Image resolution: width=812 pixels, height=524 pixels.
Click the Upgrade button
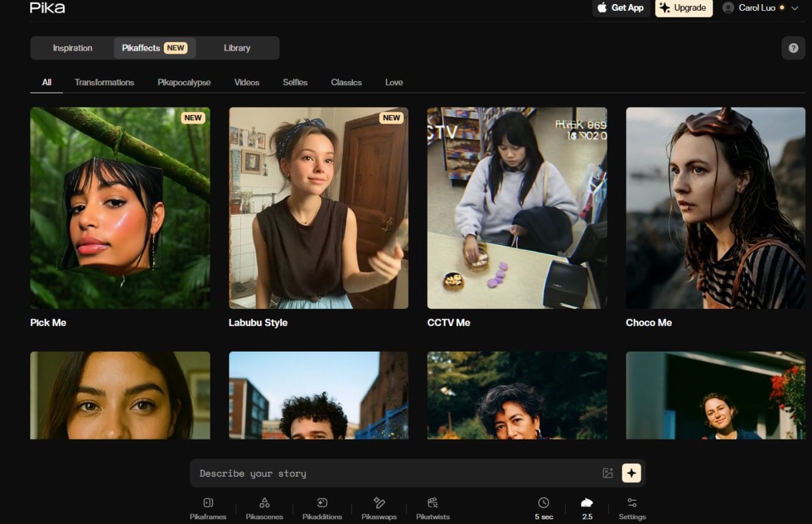tap(683, 8)
